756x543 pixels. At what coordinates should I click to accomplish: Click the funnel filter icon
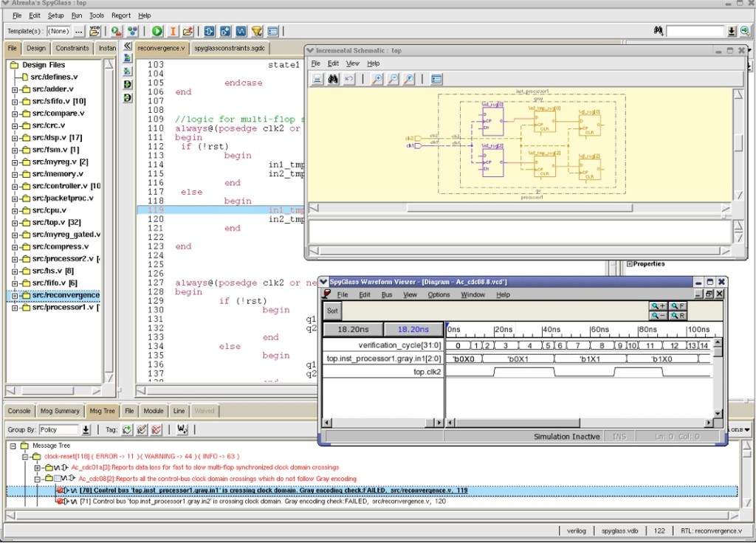coord(257,31)
